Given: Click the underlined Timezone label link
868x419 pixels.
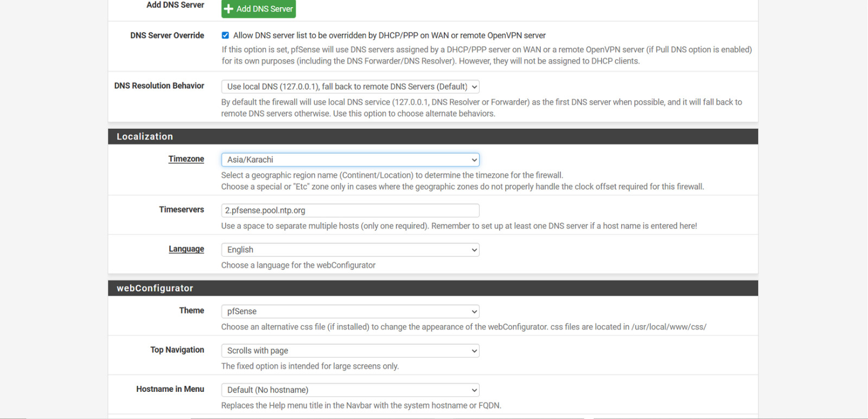Looking at the screenshot, I should pyautogui.click(x=186, y=159).
